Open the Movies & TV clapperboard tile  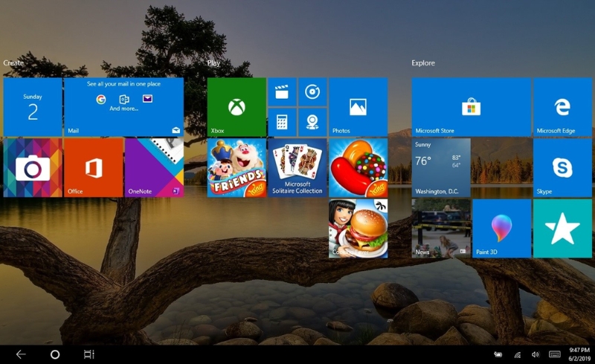(x=282, y=92)
